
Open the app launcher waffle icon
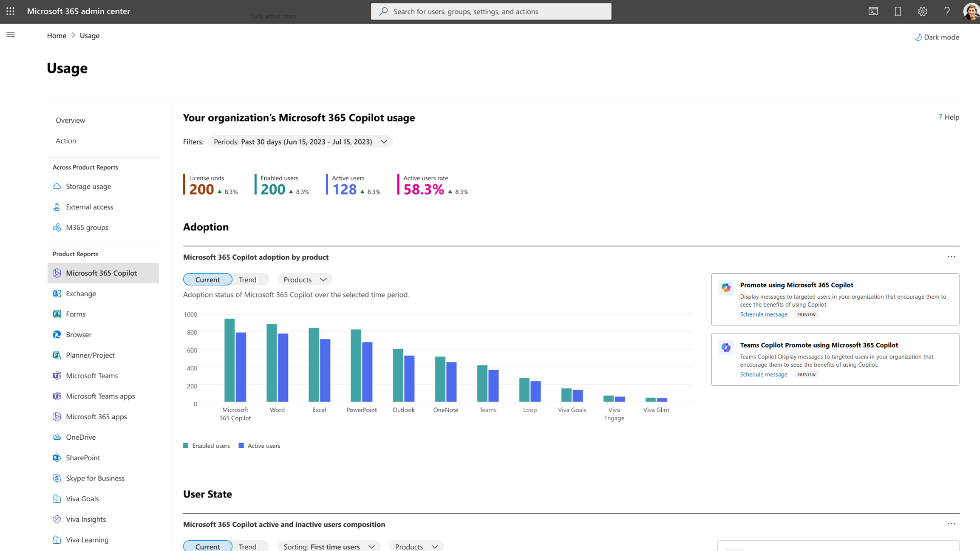10,11
